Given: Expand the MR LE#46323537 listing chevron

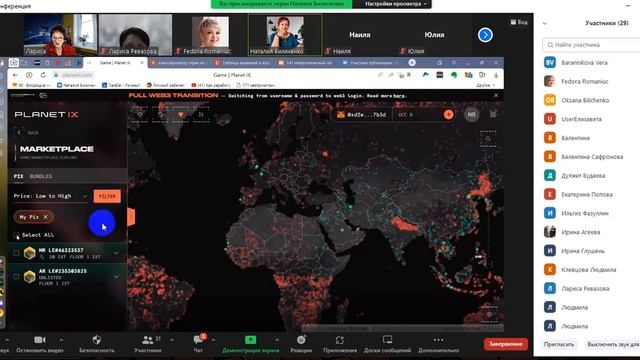Looking at the screenshot, I should [117, 253].
